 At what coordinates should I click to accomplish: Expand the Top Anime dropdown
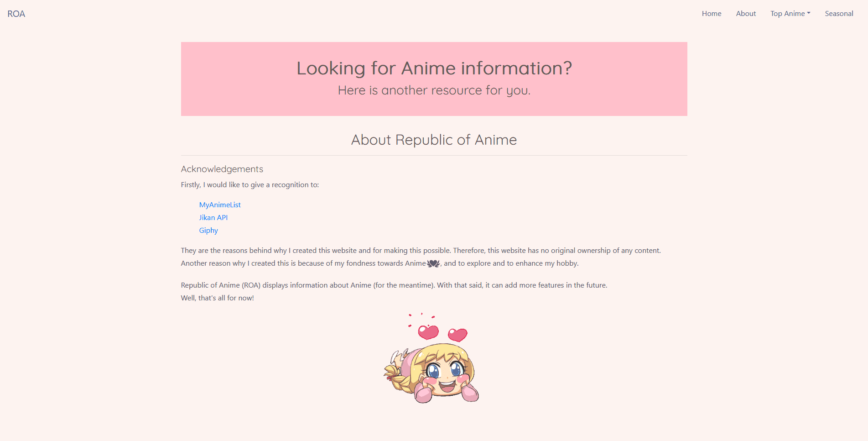pyautogui.click(x=790, y=14)
